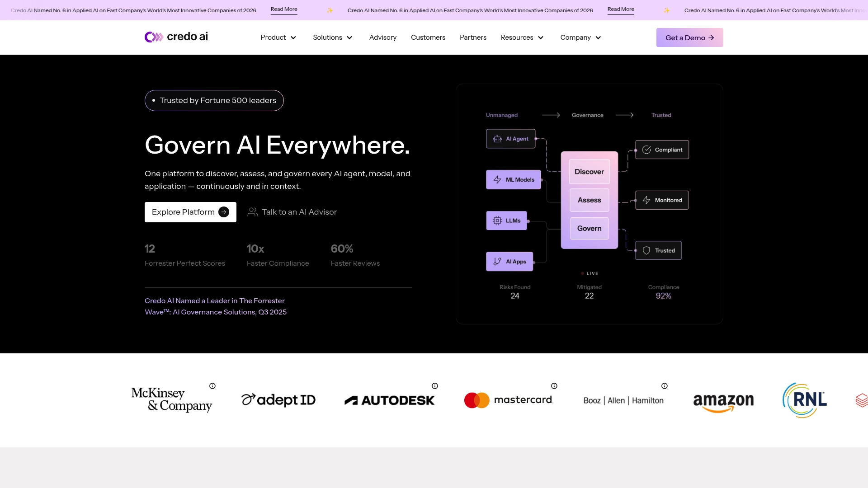Click the shield icon in Trusted node
Screen dimensions: 868x488
click(x=646, y=250)
